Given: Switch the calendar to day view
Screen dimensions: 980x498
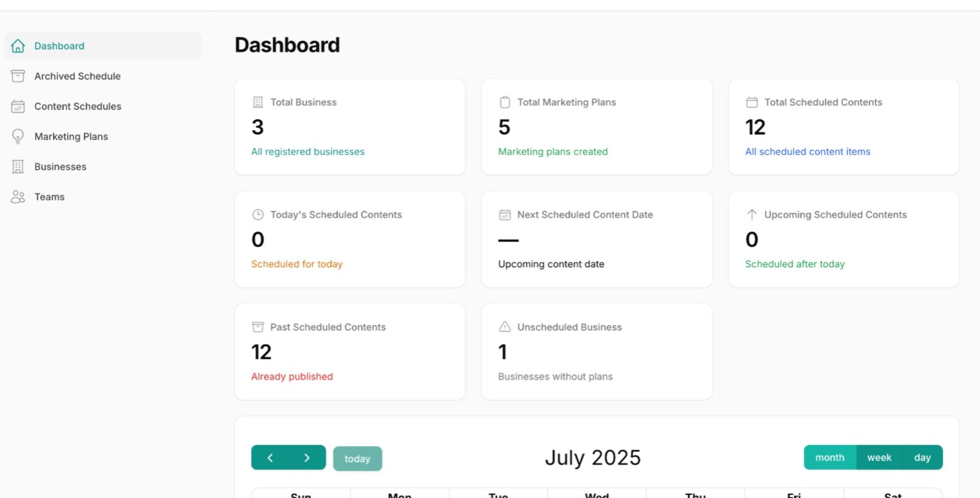Looking at the screenshot, I should click(923, 457).
